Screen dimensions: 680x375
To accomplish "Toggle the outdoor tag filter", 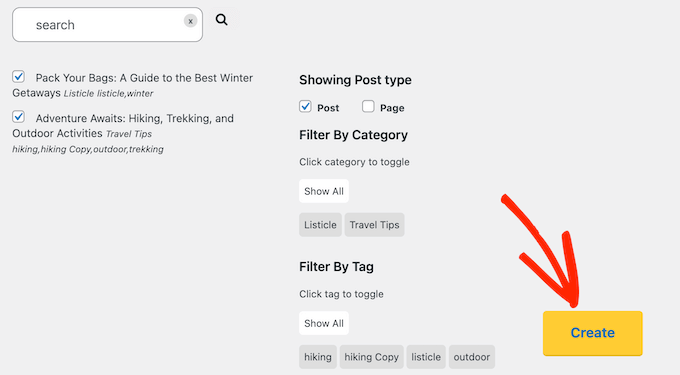I will pos(472,357).
